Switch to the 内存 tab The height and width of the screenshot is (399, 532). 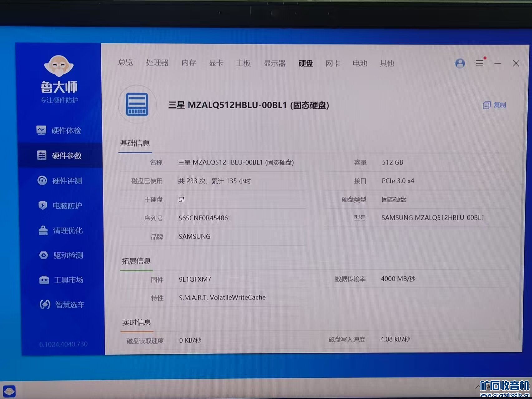189,63
